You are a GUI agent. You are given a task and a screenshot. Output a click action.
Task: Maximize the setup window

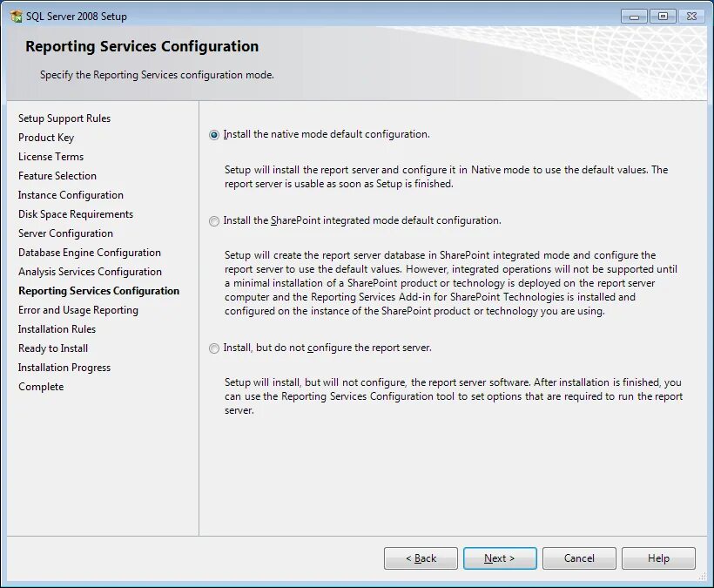click(663, 17)
